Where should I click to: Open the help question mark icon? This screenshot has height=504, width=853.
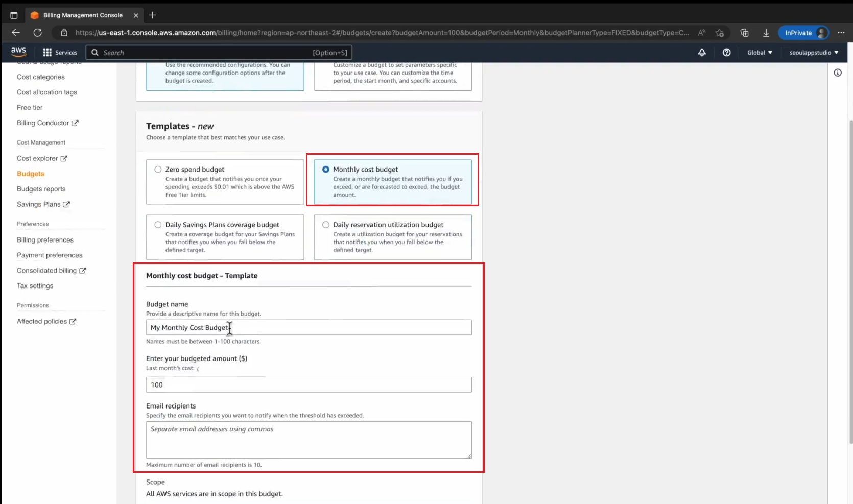[x=726, y=53]
